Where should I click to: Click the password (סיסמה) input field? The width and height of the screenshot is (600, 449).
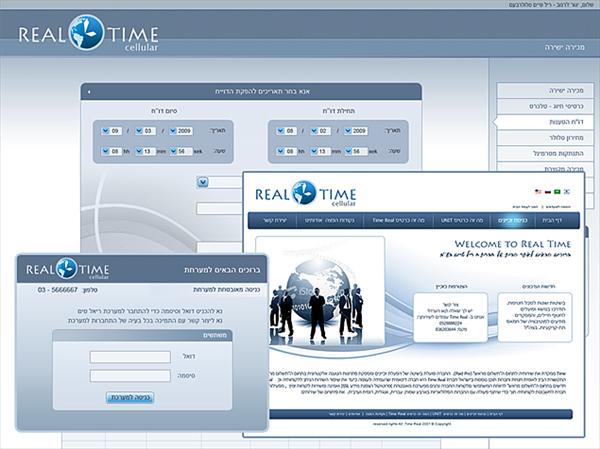tap(130, 376)
